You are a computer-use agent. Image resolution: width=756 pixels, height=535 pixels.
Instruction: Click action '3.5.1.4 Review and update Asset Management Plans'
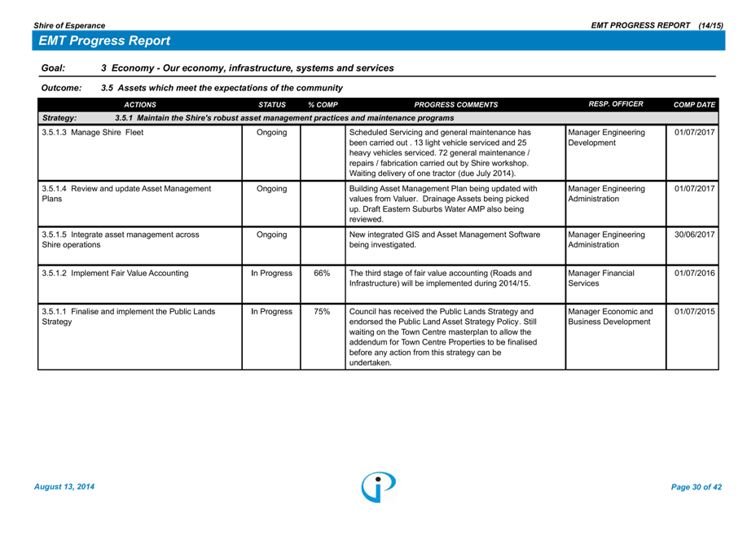coord(126,194)
